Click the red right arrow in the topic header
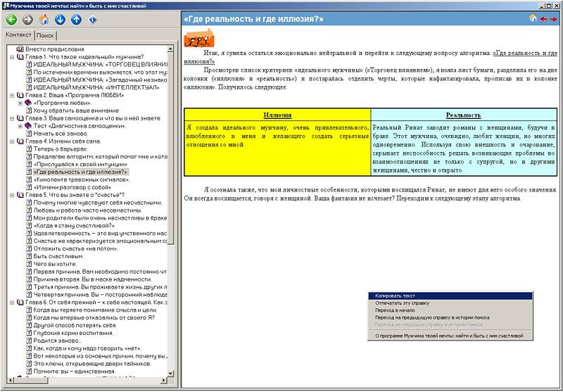 click(x=554, y=18)
